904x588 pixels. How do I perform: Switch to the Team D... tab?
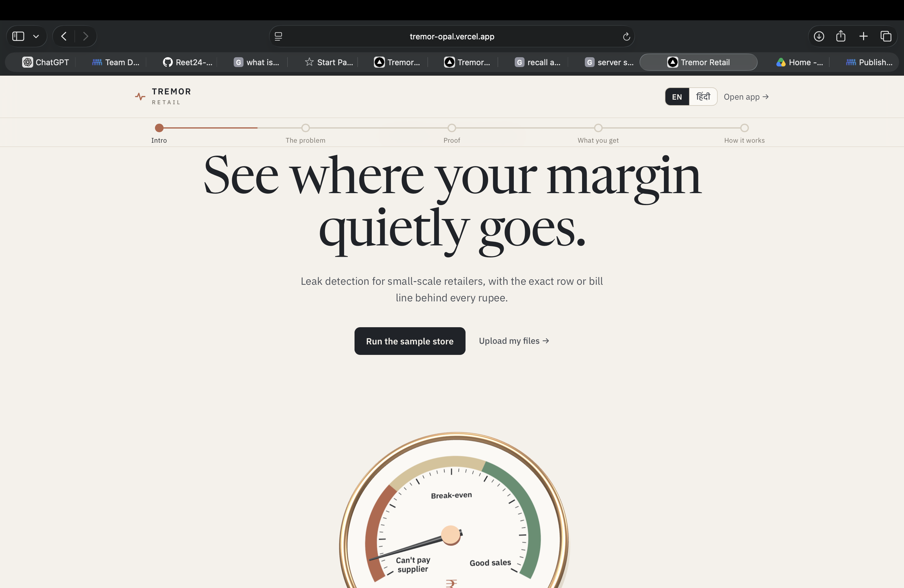[116, 62]
